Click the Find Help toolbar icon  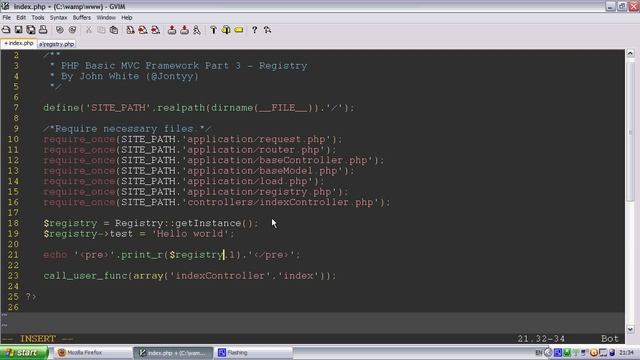pos(267,30)
